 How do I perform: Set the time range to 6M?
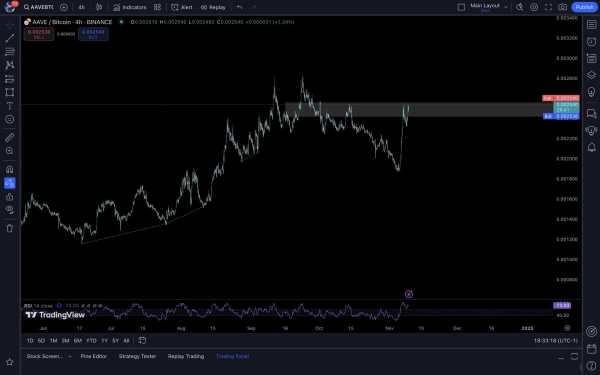[78, 341]
